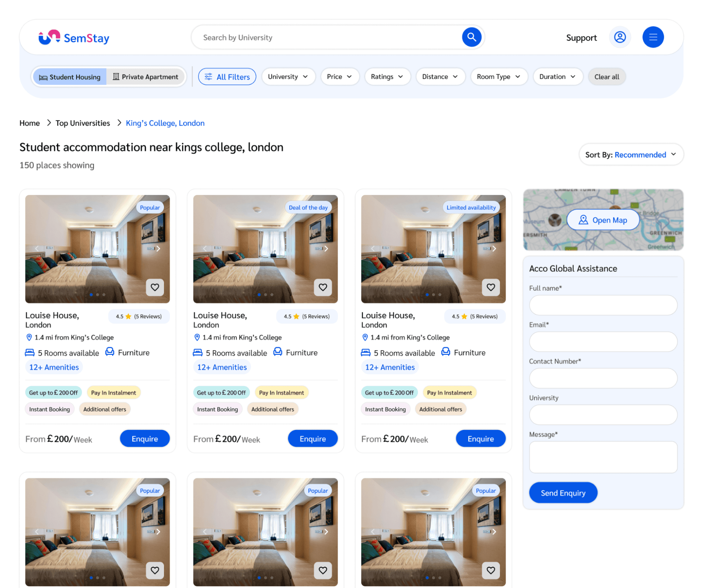View 12+ Amenities on Popular card

click(54, 367)
